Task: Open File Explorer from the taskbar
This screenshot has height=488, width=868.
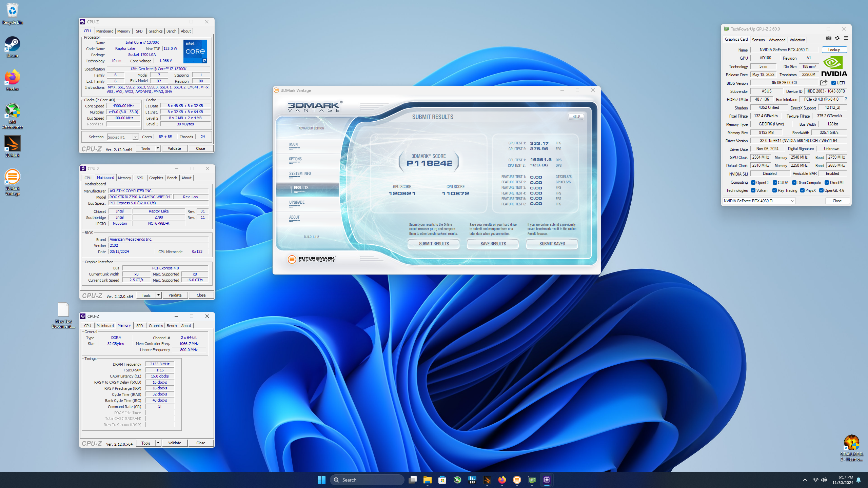Action: [x=427, y=480]
